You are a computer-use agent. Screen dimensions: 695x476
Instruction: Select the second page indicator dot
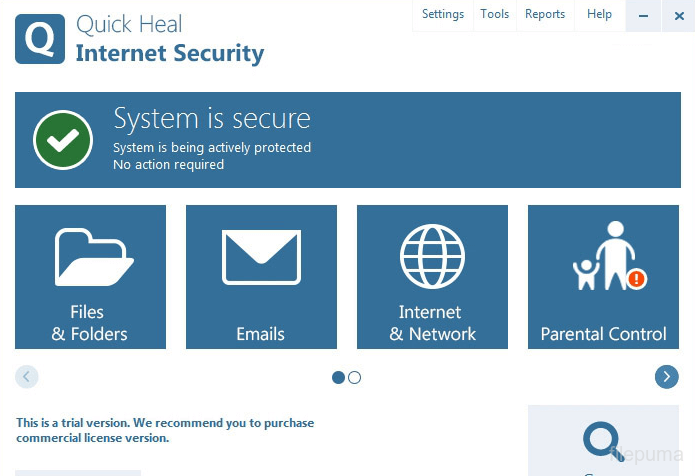click(355, 378)
